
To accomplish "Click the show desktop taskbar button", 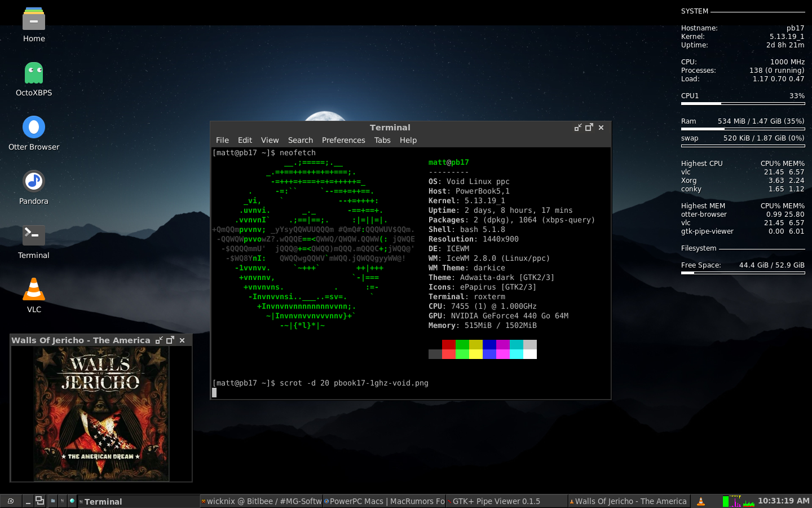I will (x=28, y=501).
